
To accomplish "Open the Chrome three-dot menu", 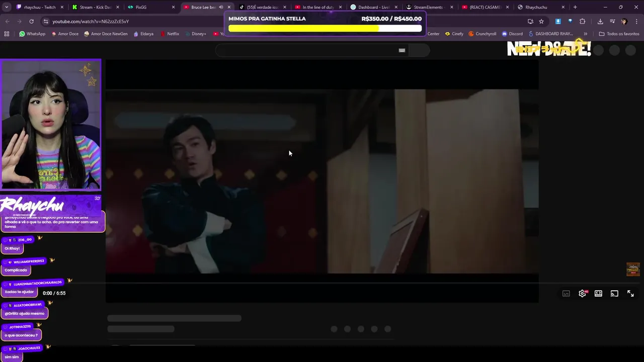I will [636, 22].
